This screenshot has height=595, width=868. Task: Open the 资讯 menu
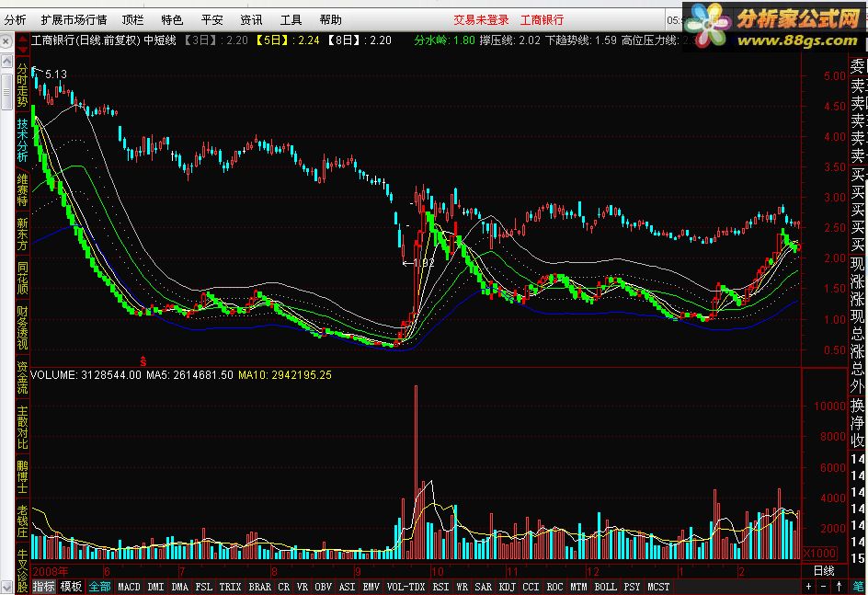251,20
